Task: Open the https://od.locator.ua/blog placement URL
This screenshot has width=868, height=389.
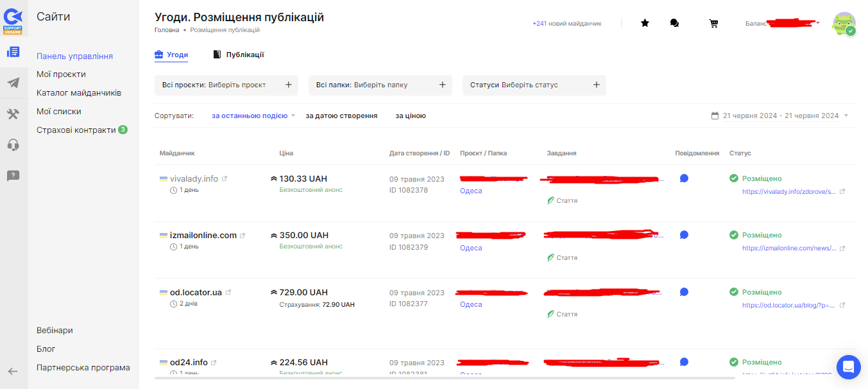Action: (x=789, y=305)
